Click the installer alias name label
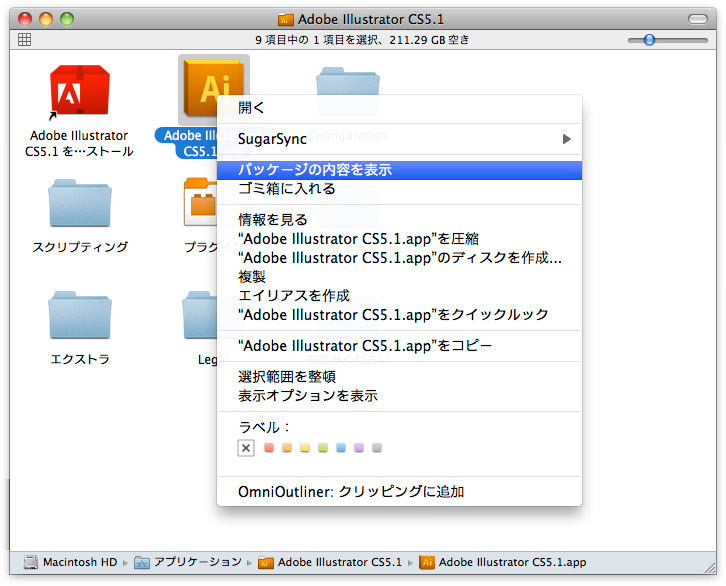The image size is (726, 586). (x=79, y=143)
